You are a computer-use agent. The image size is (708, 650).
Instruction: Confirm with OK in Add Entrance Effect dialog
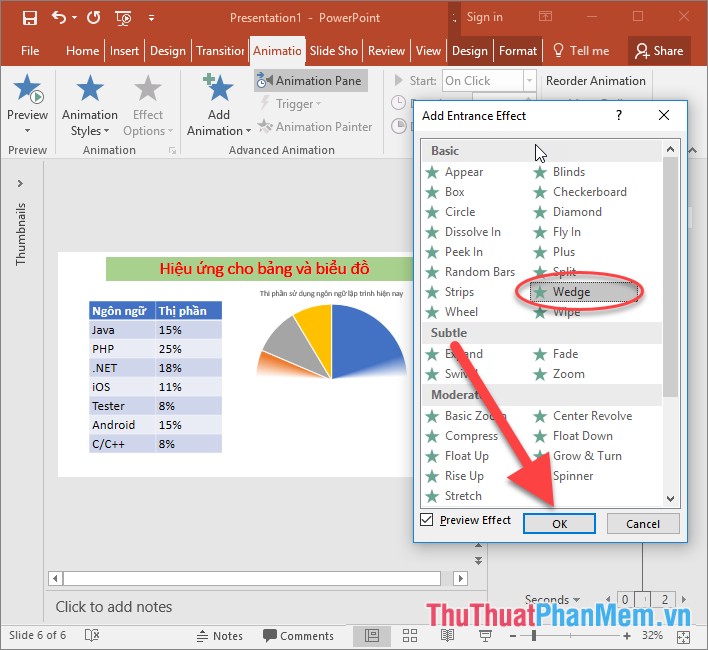[x=559, y=524]
